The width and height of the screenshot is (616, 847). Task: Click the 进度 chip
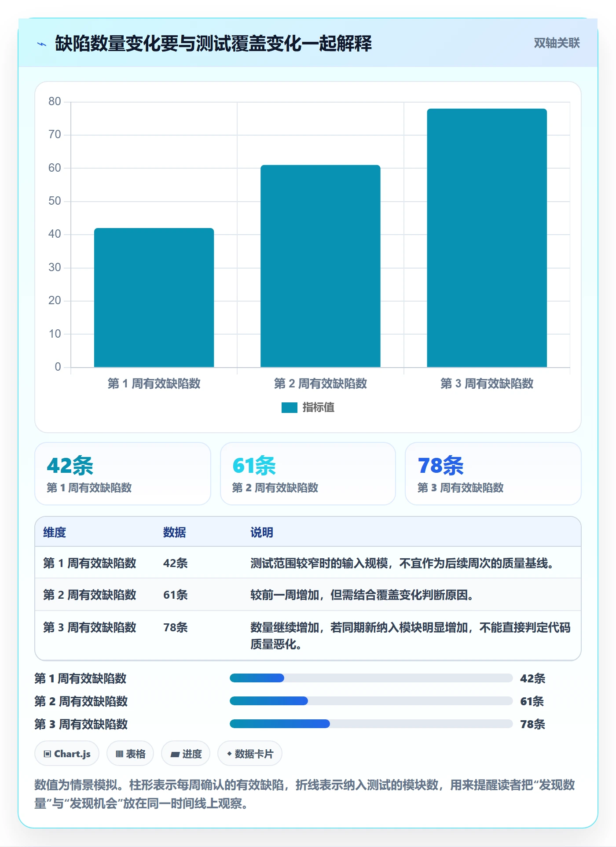[186, 754]
